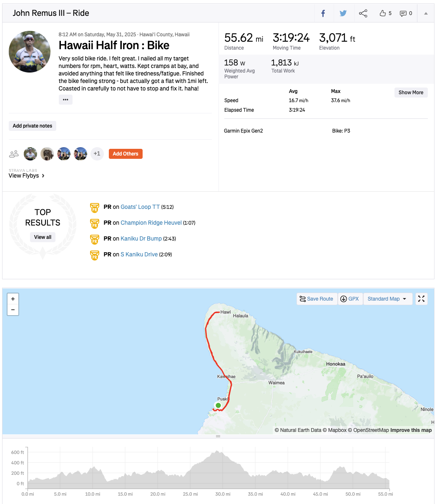Click the Show More stats button
Viewport: 437px width, 504px height.
tap(411, 93)
